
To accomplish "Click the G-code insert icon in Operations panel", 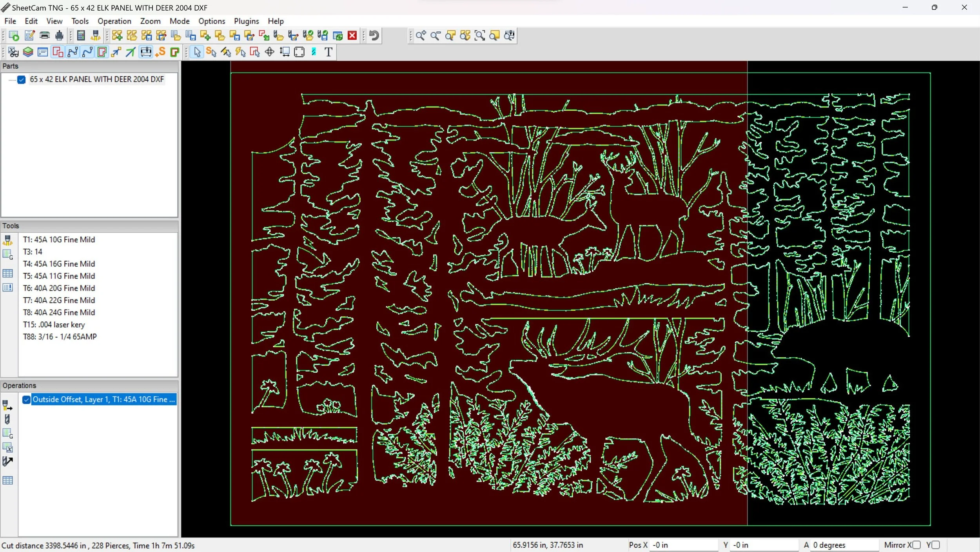I will click(7, 434).
